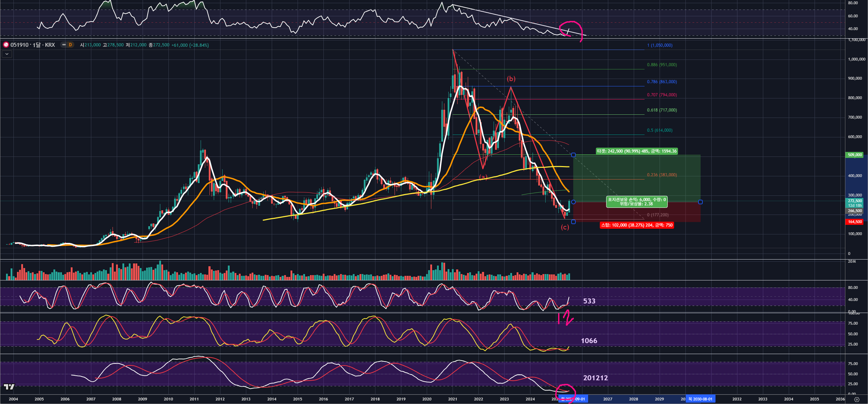Image resolution: width=868 pixels, height=404 pixels.
Task: Expand the indicator legend chevron below the symbol
Action: [7, 54]
